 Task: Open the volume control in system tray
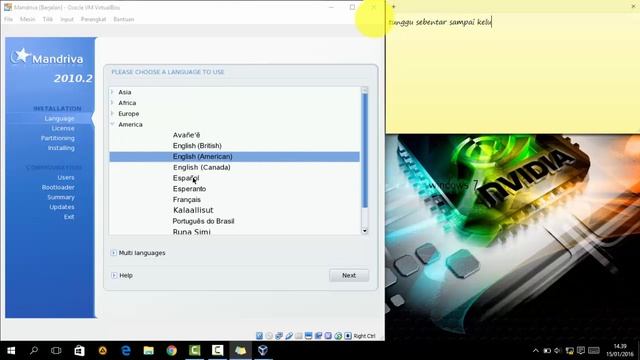pos(558,351)
